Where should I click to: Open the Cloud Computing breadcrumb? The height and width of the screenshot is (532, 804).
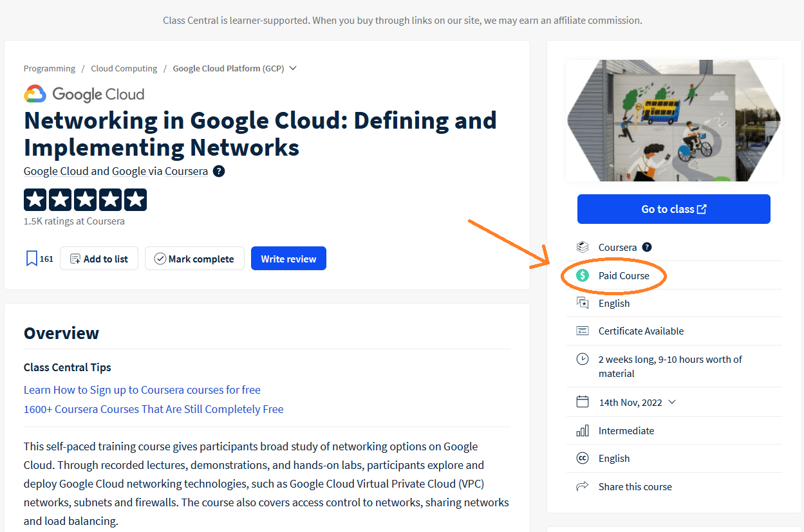coord(124,68)
